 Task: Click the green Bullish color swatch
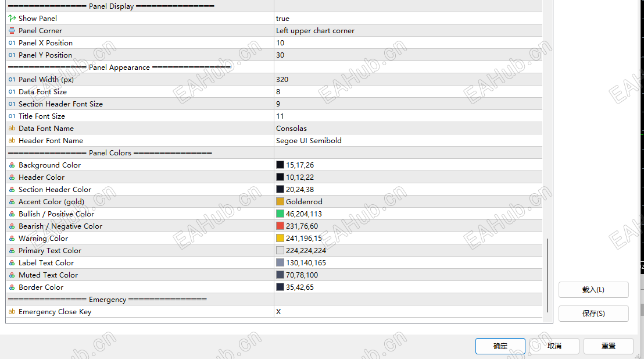tap(280, 214)
